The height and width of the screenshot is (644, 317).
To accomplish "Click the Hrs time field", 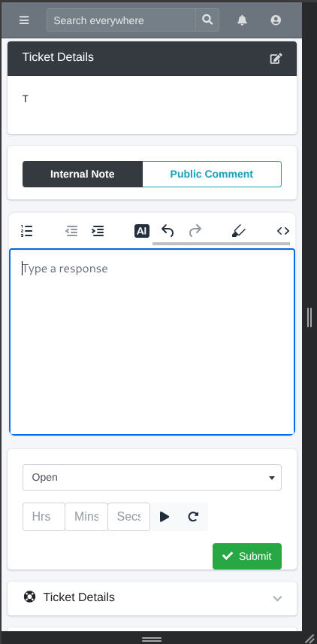I will (x=44, y=517).
